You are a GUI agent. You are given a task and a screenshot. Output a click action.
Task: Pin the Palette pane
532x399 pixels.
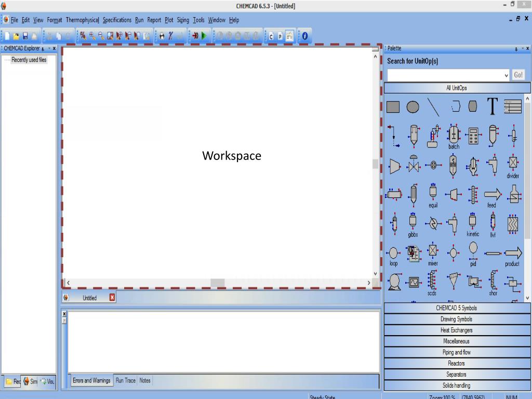[x=516, y=48]
